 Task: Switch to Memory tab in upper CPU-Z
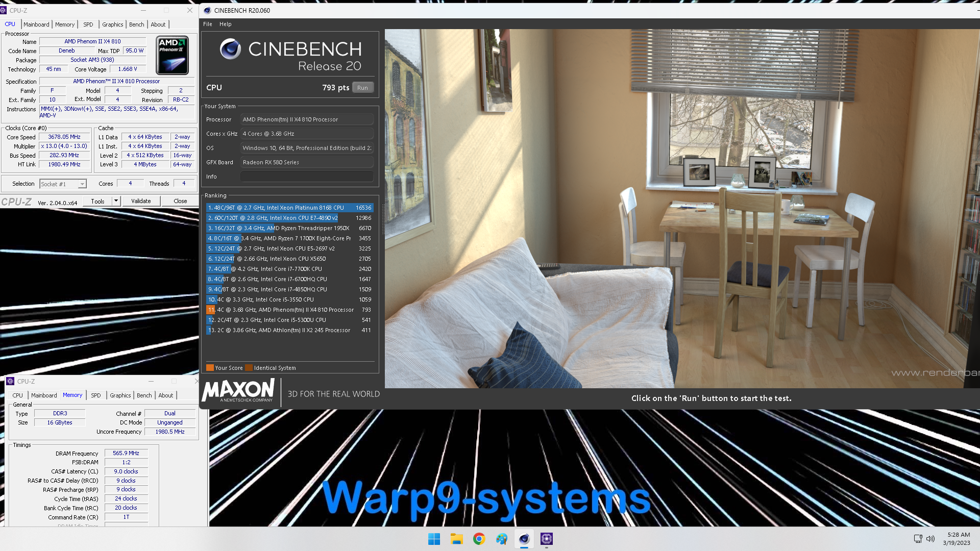tap(65, 24)
